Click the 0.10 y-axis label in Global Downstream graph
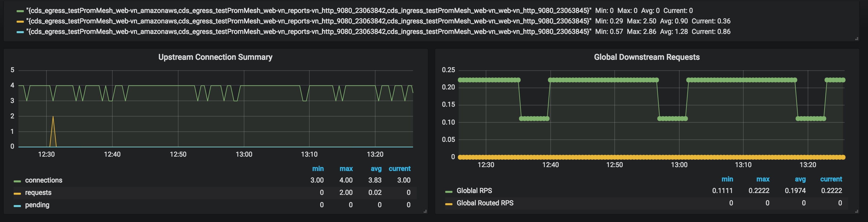 [448, 122]
